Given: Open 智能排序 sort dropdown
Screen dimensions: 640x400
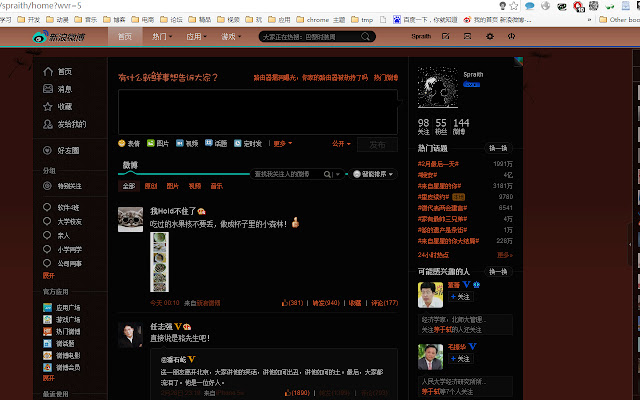Looking at the screenshot, I should (x=373, y=174).
